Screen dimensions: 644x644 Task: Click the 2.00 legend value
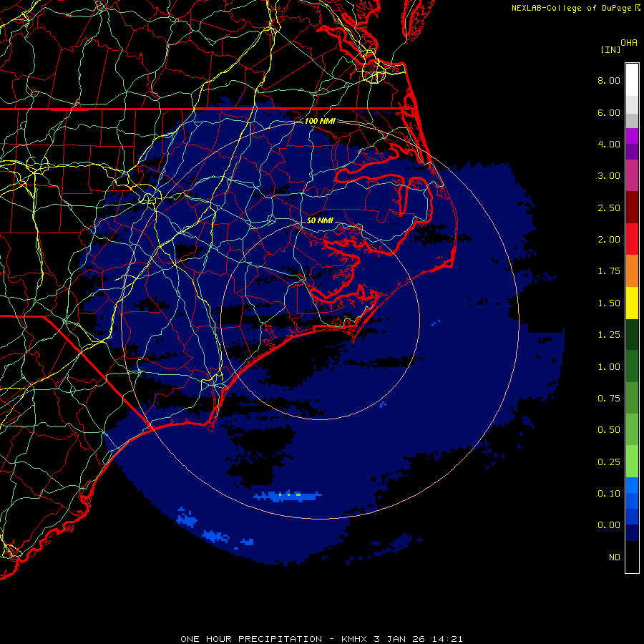(x=609, y=240)
